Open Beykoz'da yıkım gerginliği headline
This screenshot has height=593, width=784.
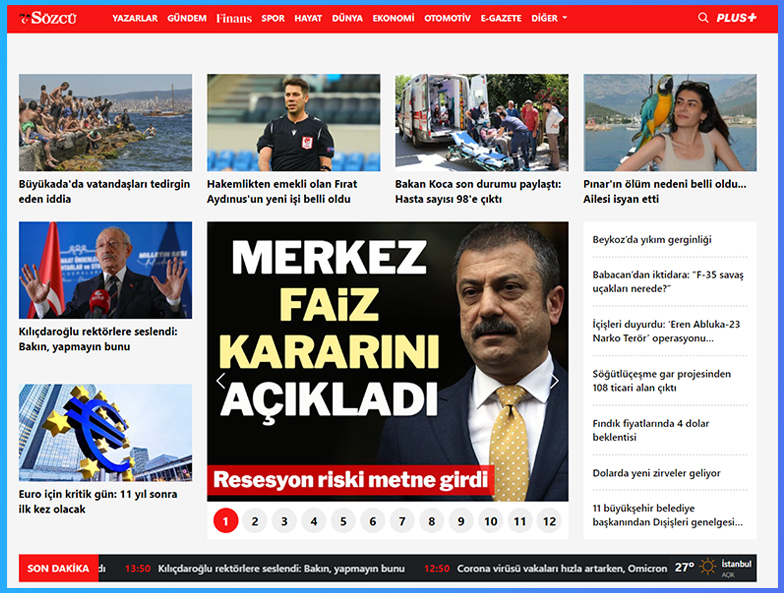(652, 240)
